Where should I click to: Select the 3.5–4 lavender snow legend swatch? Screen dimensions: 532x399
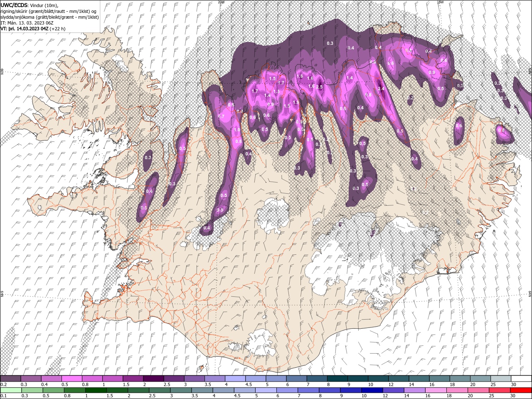[x=214, y=379]
